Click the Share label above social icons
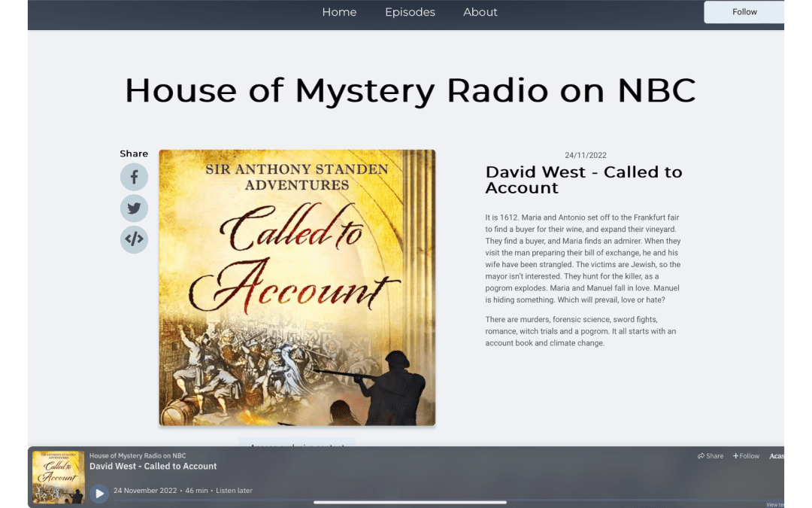The width and height of the screenshot is (812, 508). click(x=134, y=154)
